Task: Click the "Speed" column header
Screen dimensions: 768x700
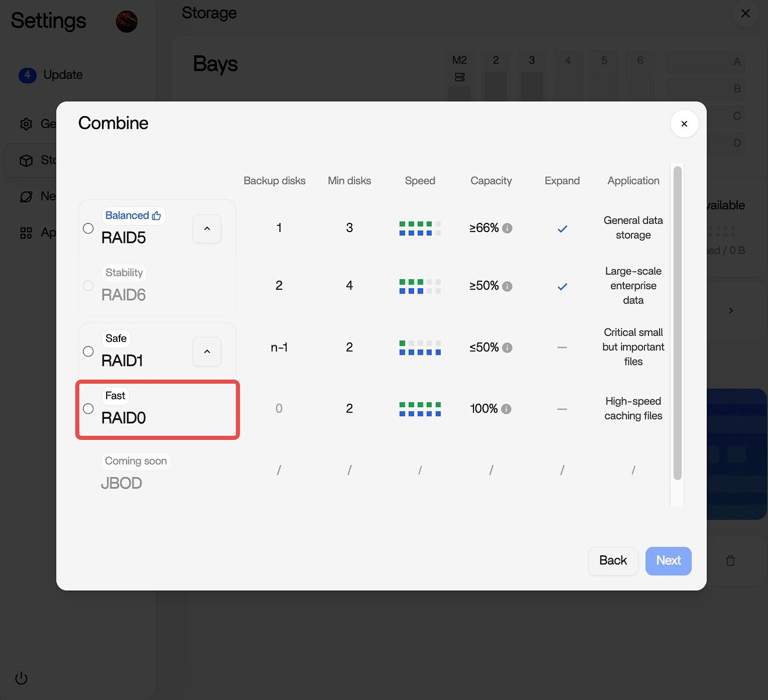Action: (x=420, y=181)
